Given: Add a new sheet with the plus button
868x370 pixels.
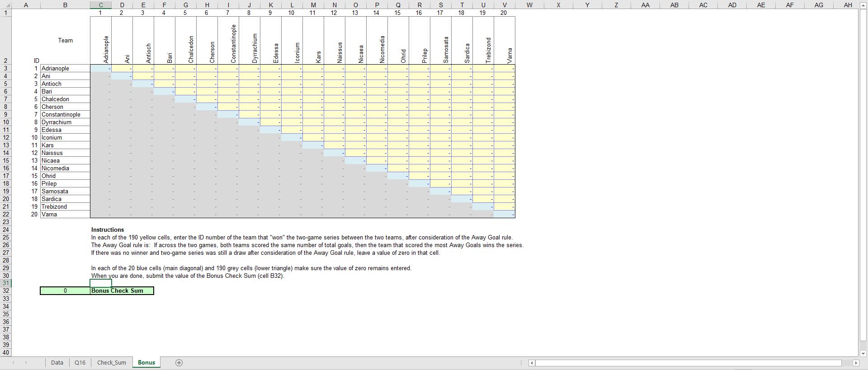Looking at the screenshot, I should point(179,363).
